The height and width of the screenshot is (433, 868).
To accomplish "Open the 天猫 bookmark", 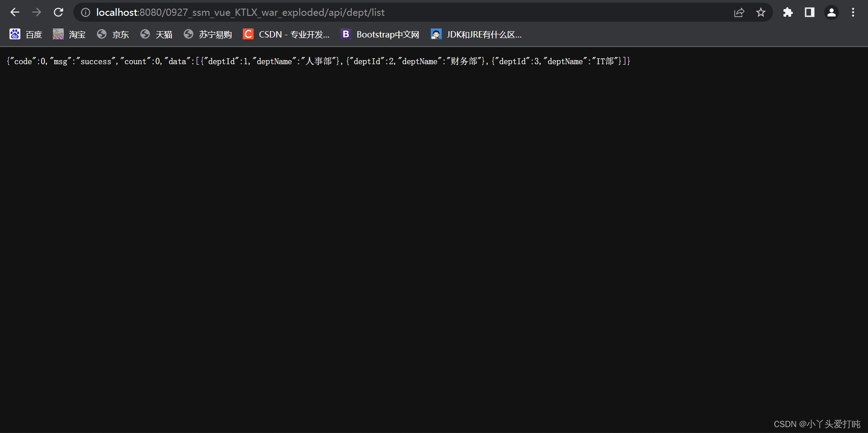I will [156, 34].
